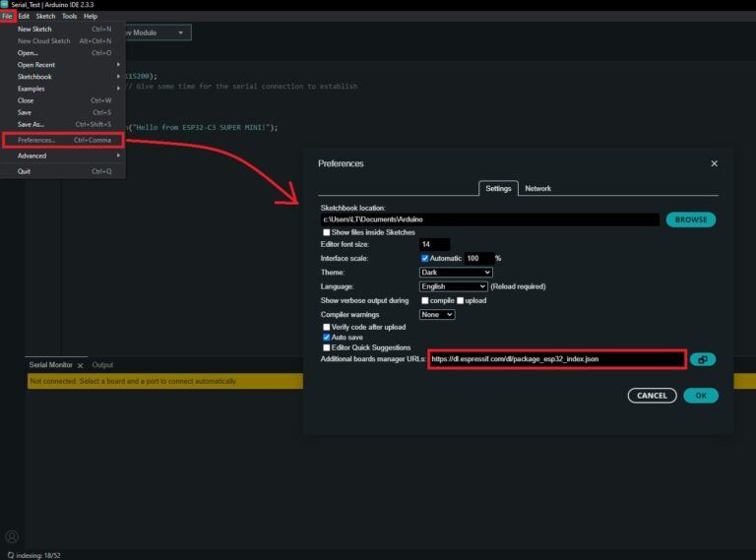Enable Show files inside Sketches checkbox

click(x=327, y=232)
